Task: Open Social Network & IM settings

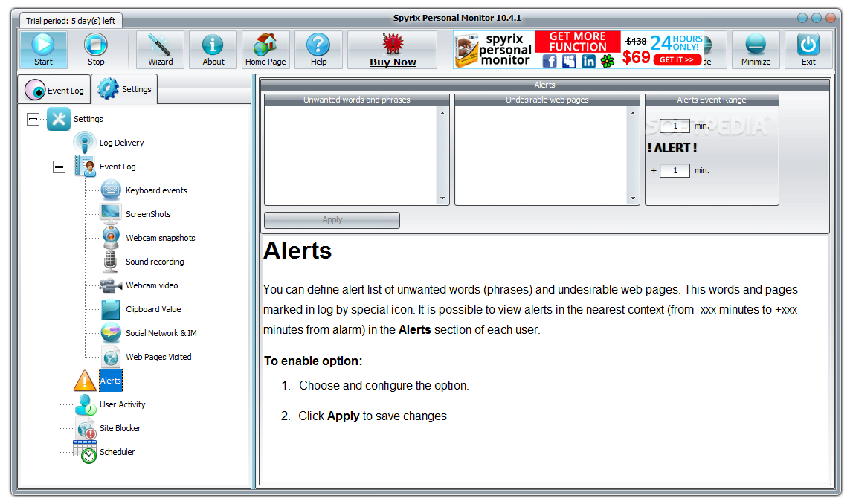Action: pos(161,333)
